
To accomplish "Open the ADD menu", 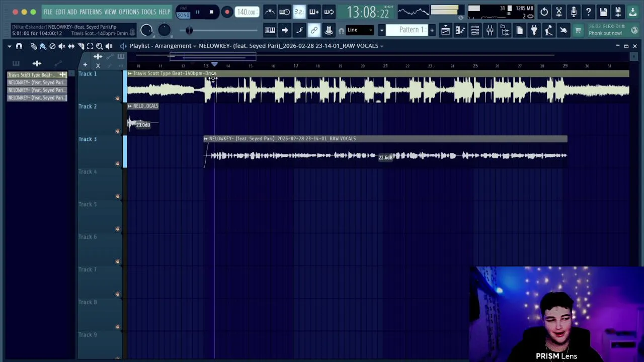I will point(72,12).
